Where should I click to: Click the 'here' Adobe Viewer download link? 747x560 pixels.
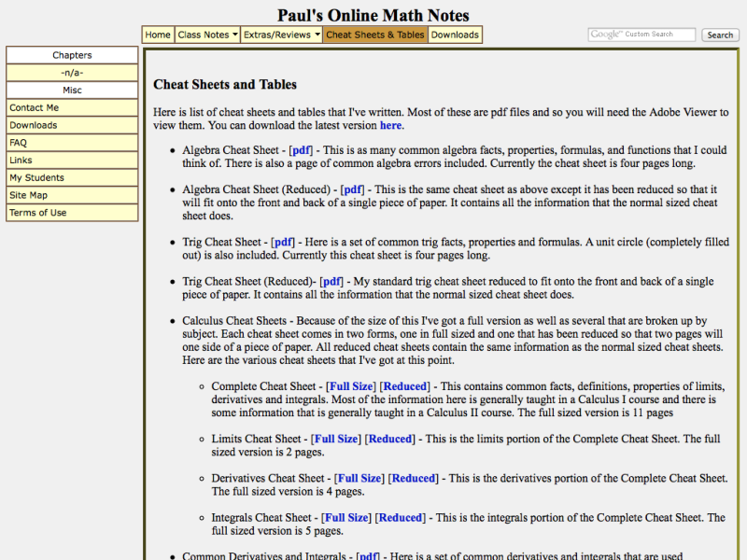390,125
